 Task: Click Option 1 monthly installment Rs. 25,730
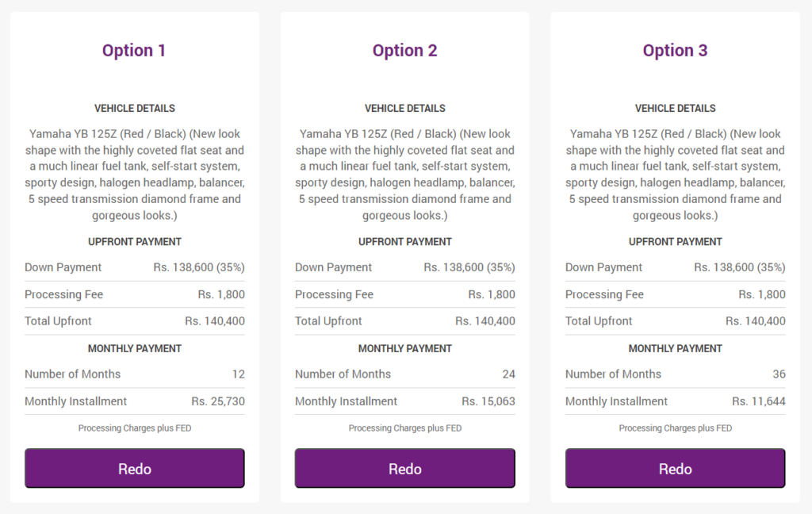(x=218, y=401)
